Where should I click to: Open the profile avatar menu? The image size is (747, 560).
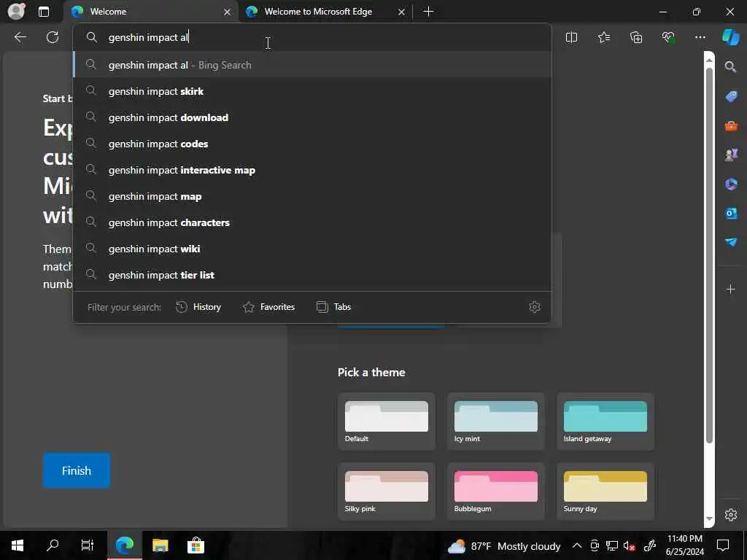click(16, 12)
